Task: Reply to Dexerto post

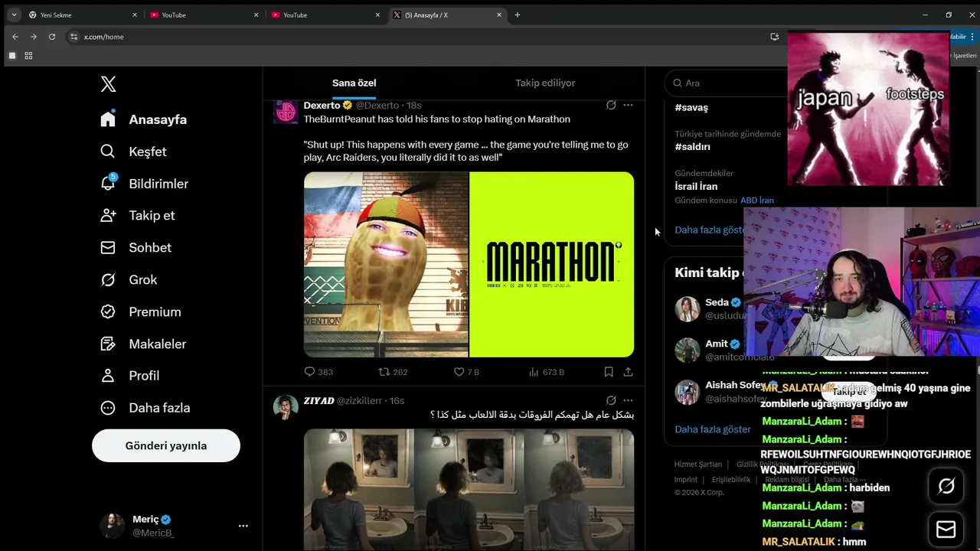Action: click(x=318, y=372)
